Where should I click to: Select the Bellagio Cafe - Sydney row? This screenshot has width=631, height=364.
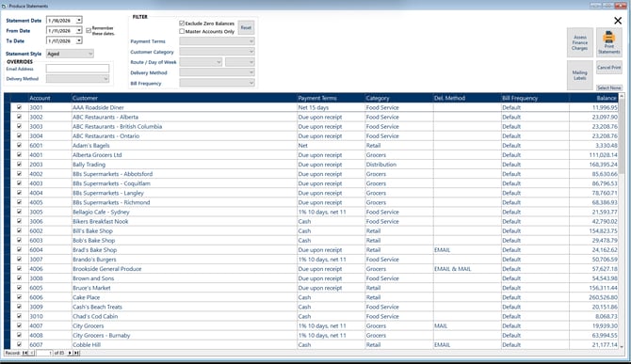coord(314,212)
